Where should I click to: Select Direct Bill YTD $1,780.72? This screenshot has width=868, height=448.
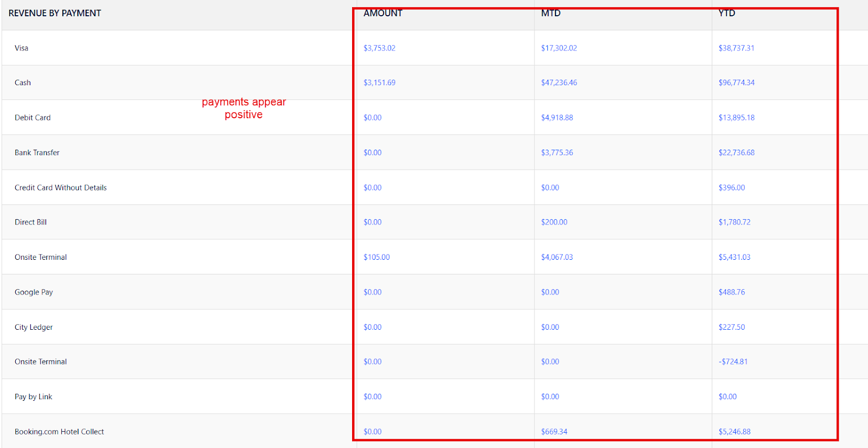[734, 222]
